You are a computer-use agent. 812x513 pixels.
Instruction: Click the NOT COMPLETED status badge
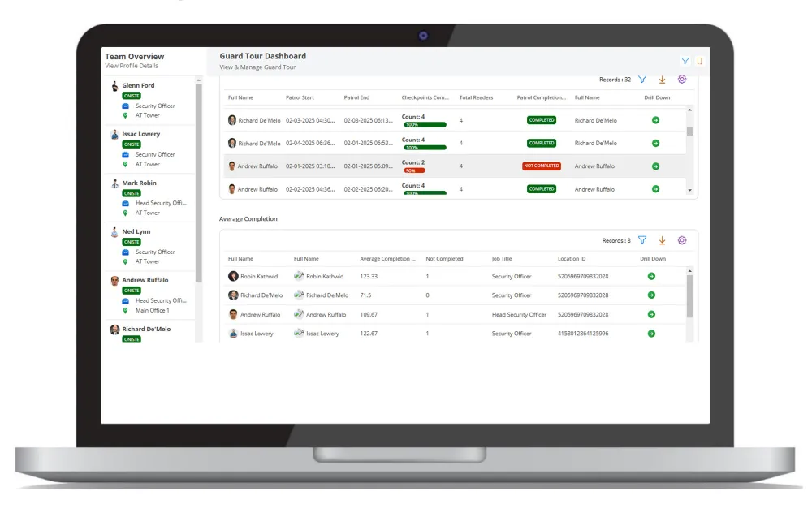[x=541, y=166]
